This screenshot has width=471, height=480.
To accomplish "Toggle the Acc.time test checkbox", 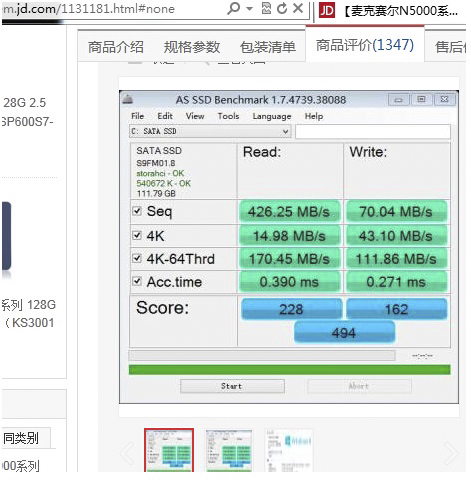I will click(137, 281).
